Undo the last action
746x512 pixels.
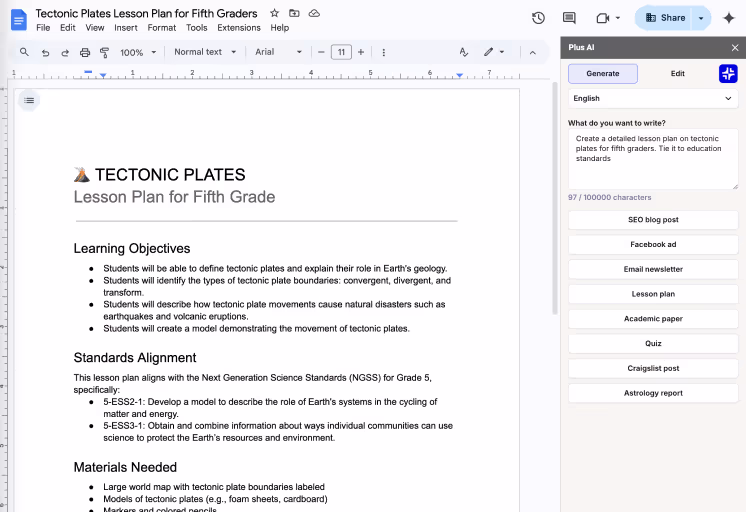coord(45,52)
